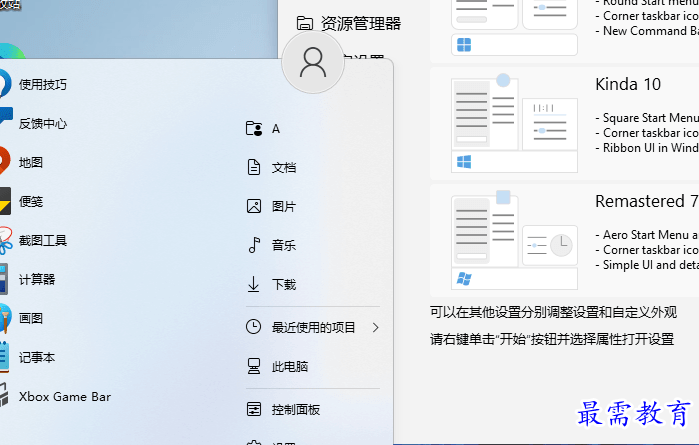This screenshot has height=445, width=699.
Task: Select the Remastered 7 preview thumbnail
Action: point(514,241)
